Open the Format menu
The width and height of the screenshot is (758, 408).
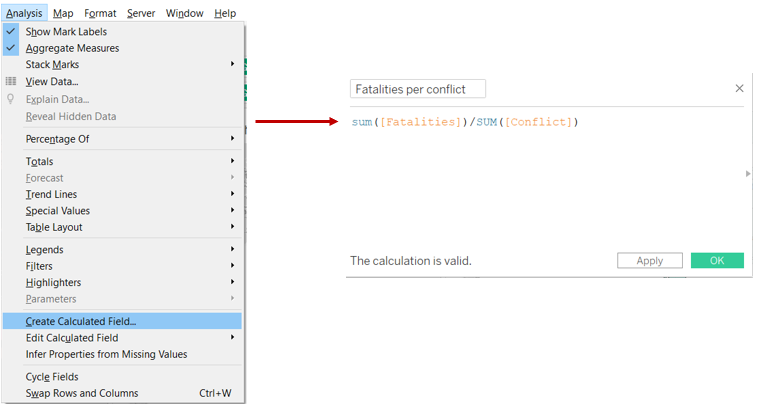click(100, 13)
